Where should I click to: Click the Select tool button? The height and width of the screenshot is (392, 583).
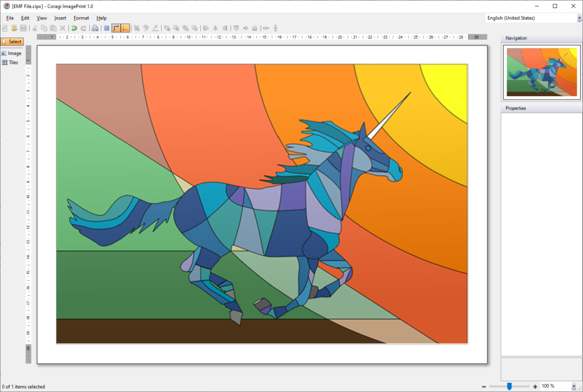[x=12, y=42]
